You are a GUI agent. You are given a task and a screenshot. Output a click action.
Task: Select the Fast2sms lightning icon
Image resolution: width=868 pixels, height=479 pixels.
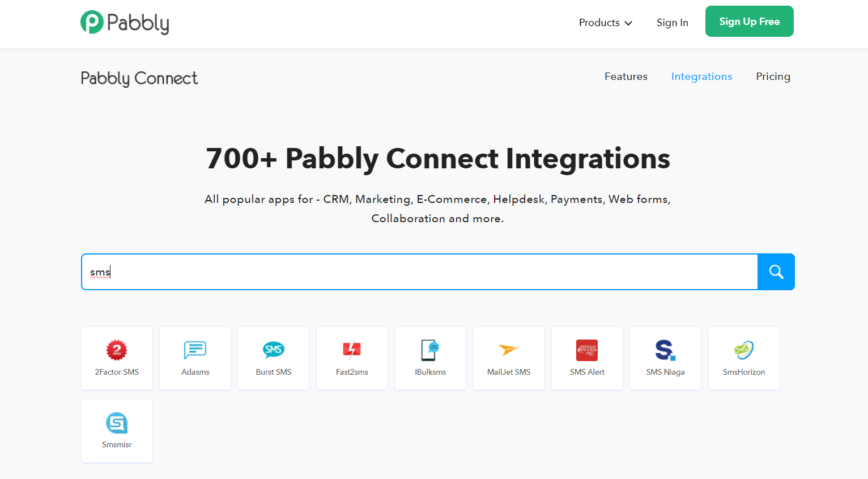tap(352, 350)
